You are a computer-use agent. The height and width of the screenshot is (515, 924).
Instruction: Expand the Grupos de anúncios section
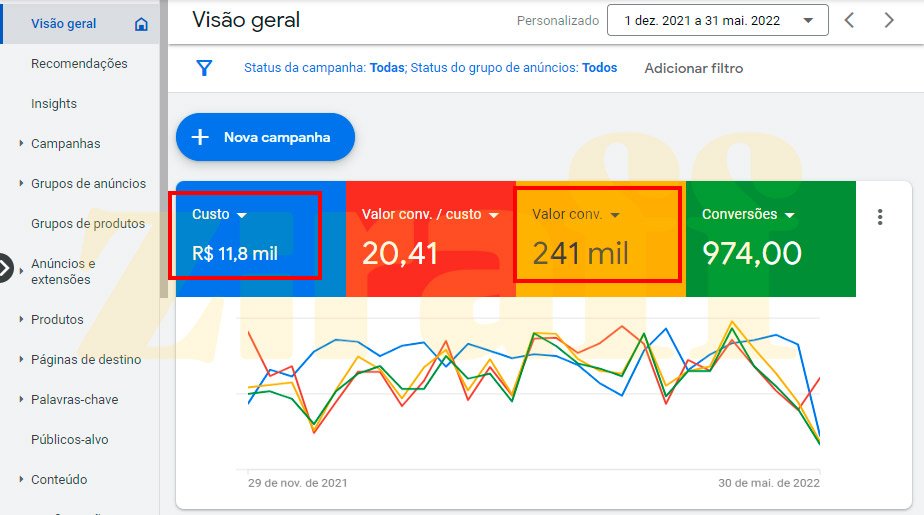21,183
